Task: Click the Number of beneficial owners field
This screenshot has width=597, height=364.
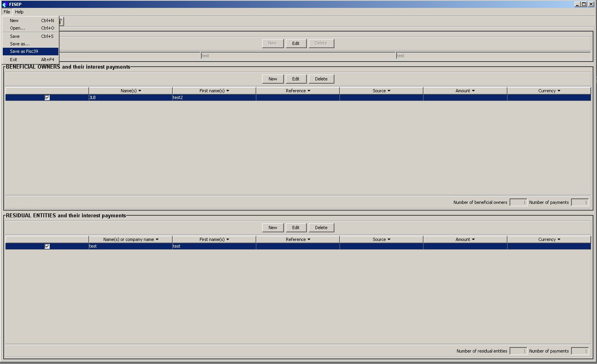Action: click(x=518, y=202)
